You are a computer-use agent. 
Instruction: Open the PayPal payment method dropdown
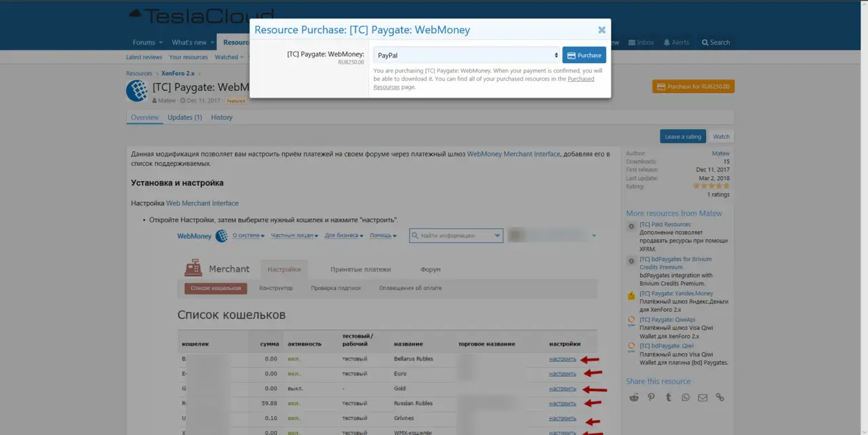tap(466, 55)
